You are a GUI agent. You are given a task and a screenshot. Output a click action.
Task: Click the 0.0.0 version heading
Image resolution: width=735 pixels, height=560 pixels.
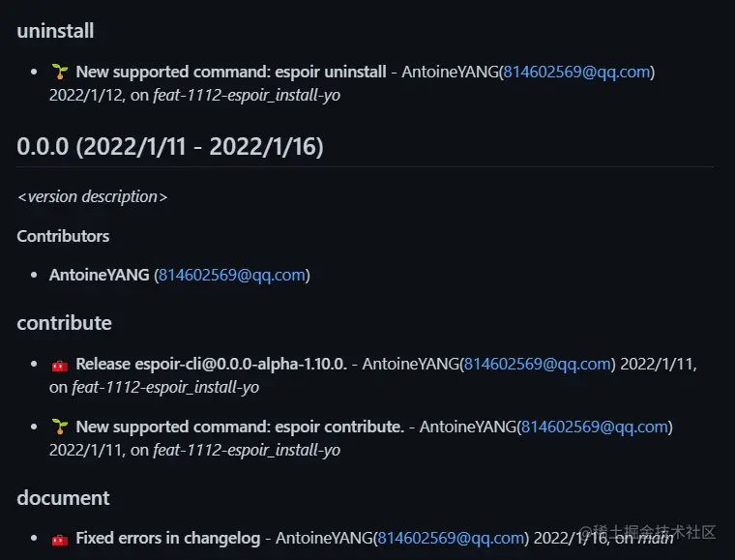(x=170, y=147)
